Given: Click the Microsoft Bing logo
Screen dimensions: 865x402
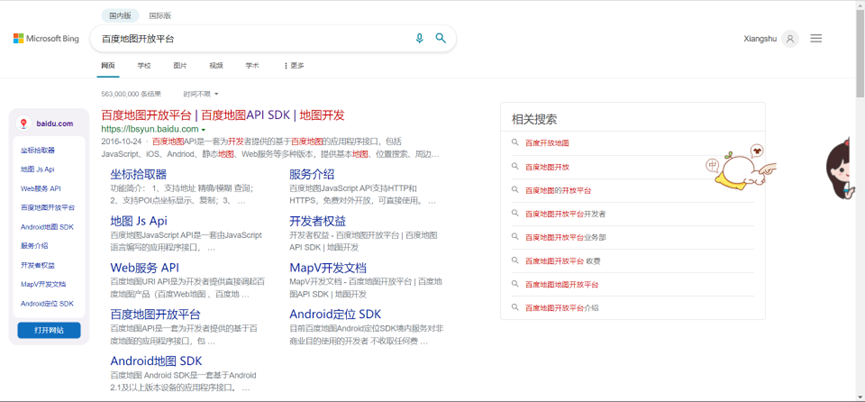Looking at the screenshot, I should tap(46, 39).
